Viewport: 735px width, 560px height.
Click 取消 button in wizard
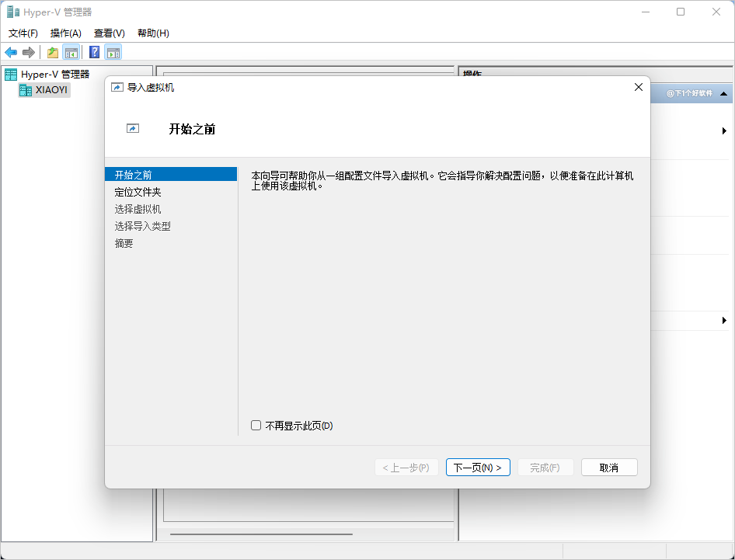pos(609,468)
